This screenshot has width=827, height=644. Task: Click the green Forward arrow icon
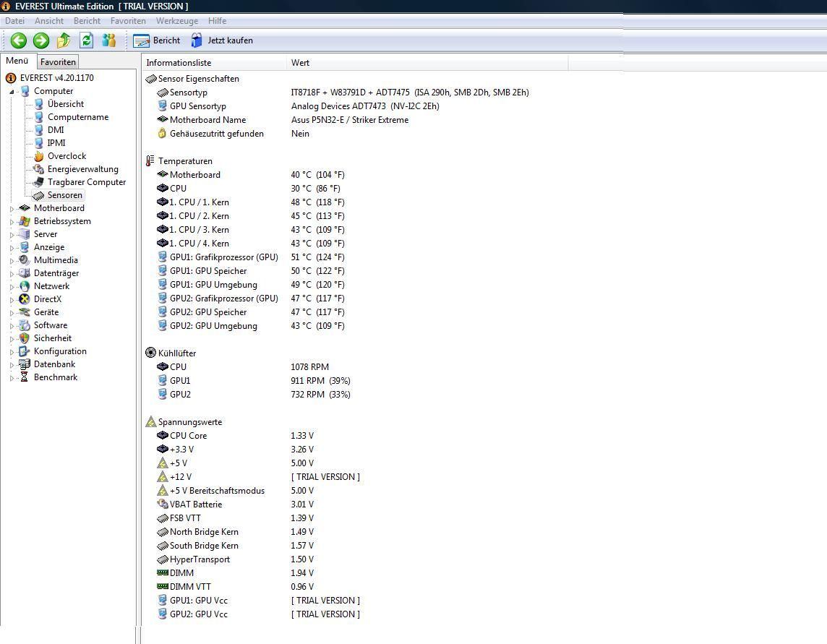41,40
